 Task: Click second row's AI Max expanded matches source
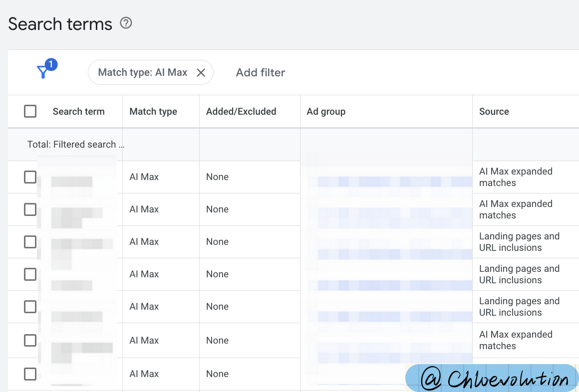click(516, 209)
